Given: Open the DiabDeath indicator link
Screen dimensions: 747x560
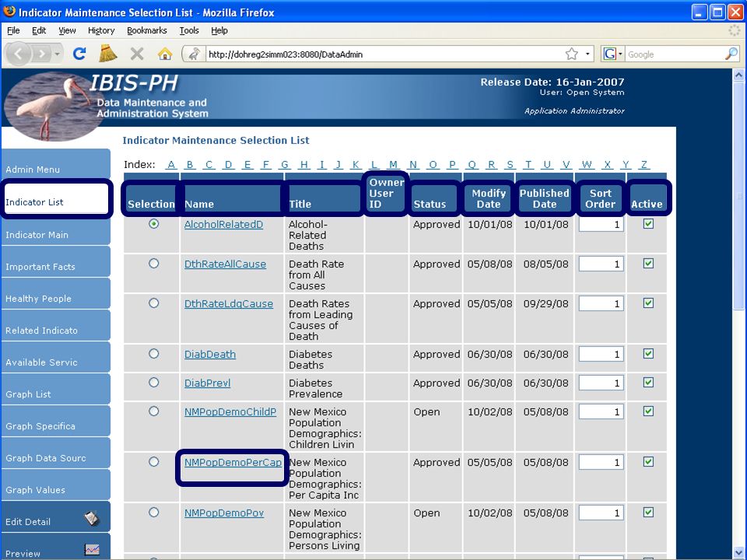Looking at the screenshot, I should [210, 355].
